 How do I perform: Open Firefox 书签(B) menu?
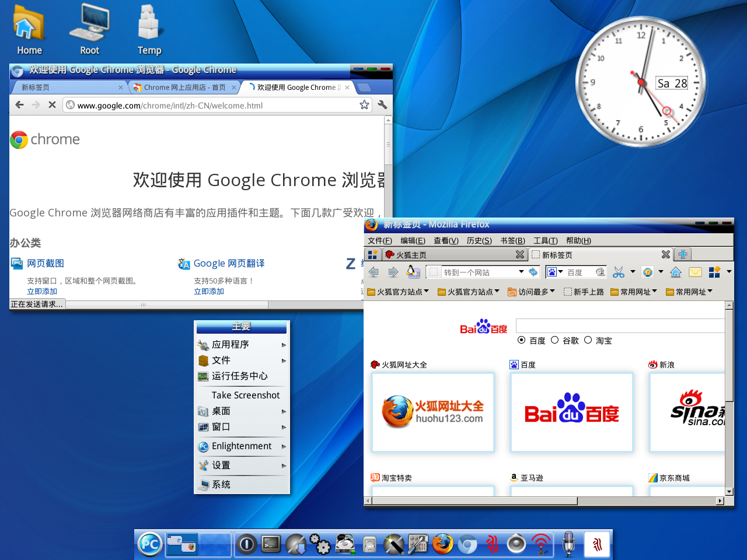tap(513, 240)
